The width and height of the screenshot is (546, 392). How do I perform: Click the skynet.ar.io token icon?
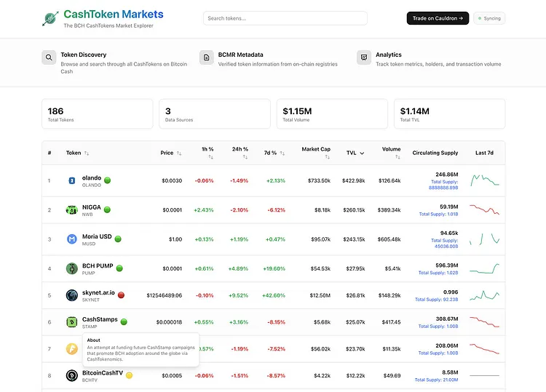pyautogui.click(x=72, y=295)
